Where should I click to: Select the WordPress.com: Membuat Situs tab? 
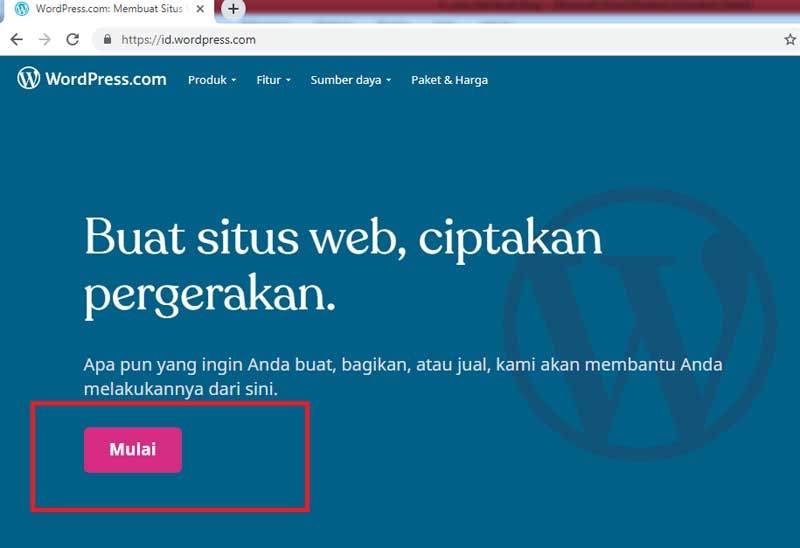(x=108, y=9)
